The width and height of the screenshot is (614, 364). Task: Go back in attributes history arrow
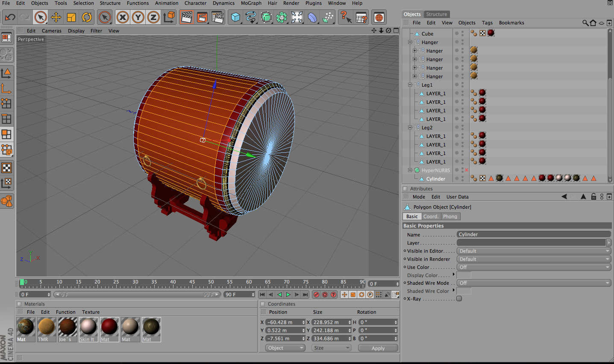pyautogui.click(x=564, y=197)
